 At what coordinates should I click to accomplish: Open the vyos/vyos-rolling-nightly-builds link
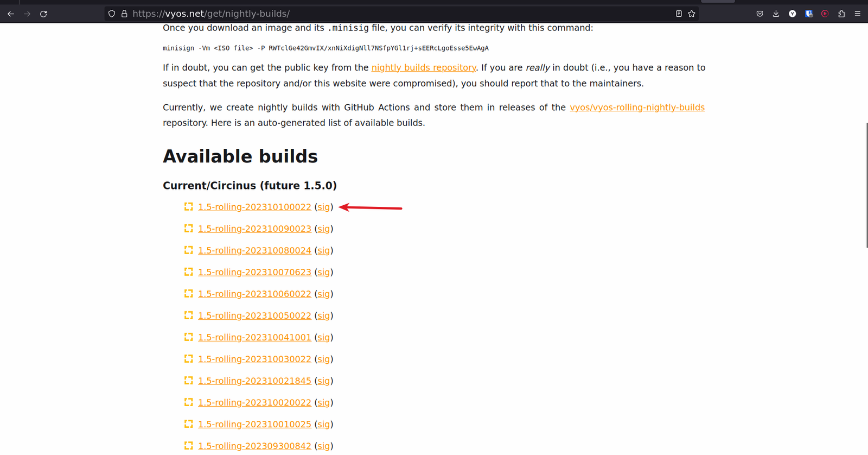pos(637,108)
